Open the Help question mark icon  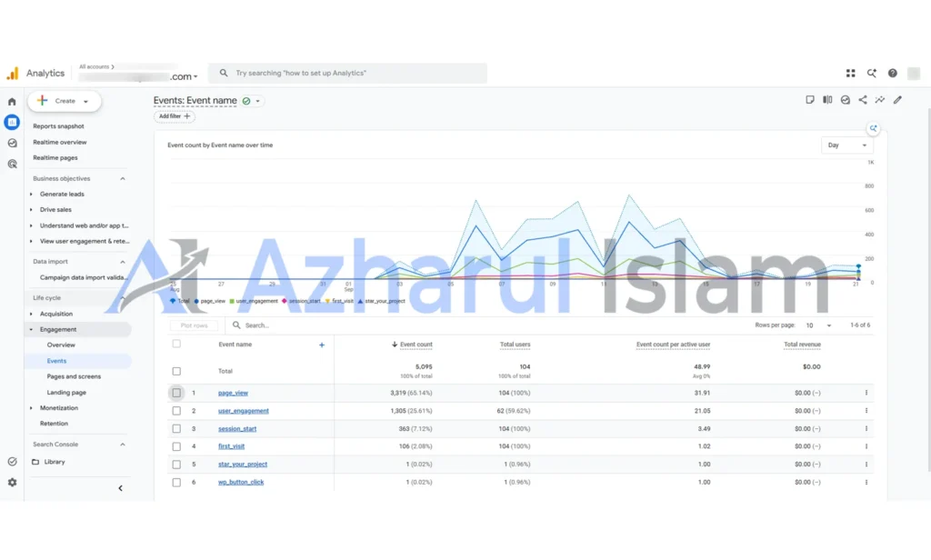pos(893,73)
